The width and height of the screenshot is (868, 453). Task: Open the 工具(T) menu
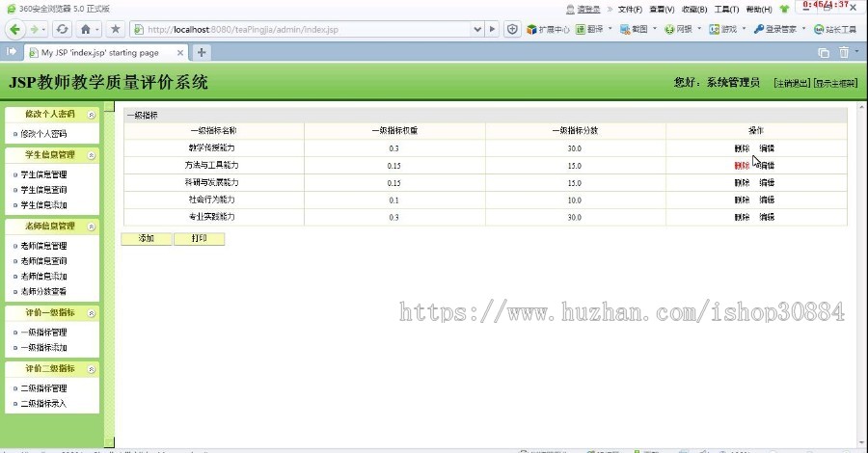(726, 10)
